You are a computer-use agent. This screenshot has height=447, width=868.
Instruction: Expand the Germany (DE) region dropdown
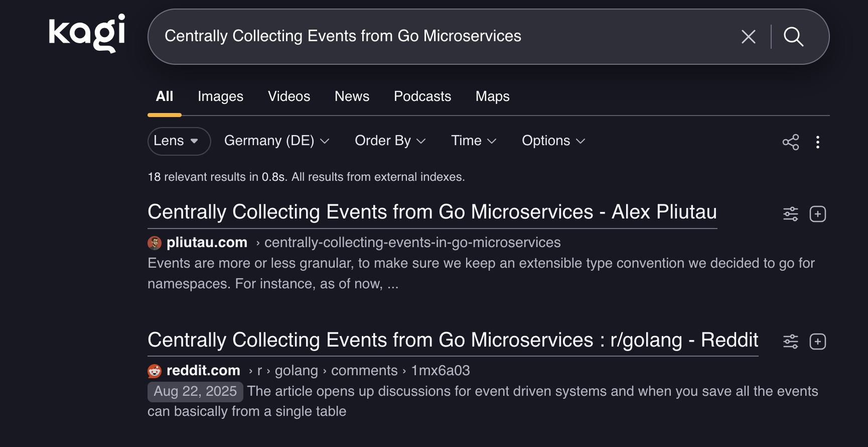277,141
